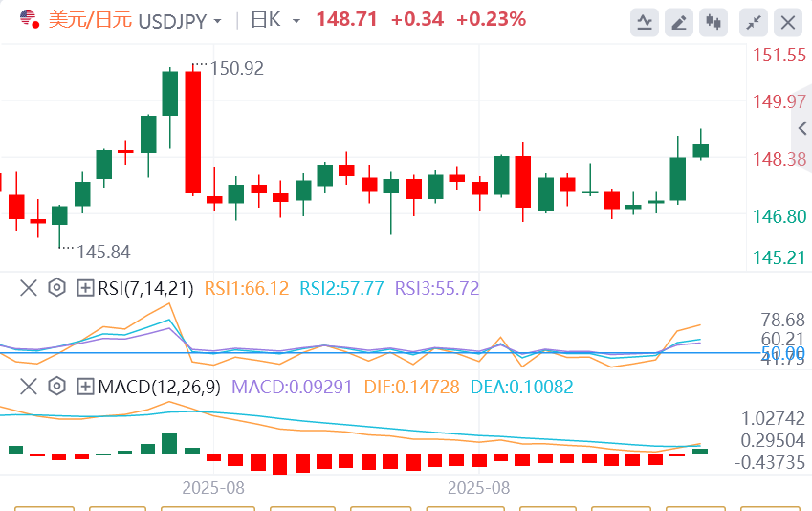Open the indicators chart icon in toolbar
Screen dimensions: 812x511
pos(646,21)
